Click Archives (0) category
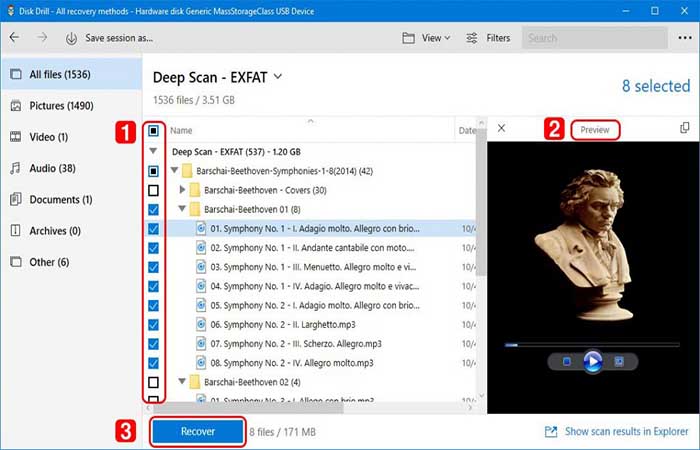The width and height of the screenshot is (700, 450). click(71, 230)
